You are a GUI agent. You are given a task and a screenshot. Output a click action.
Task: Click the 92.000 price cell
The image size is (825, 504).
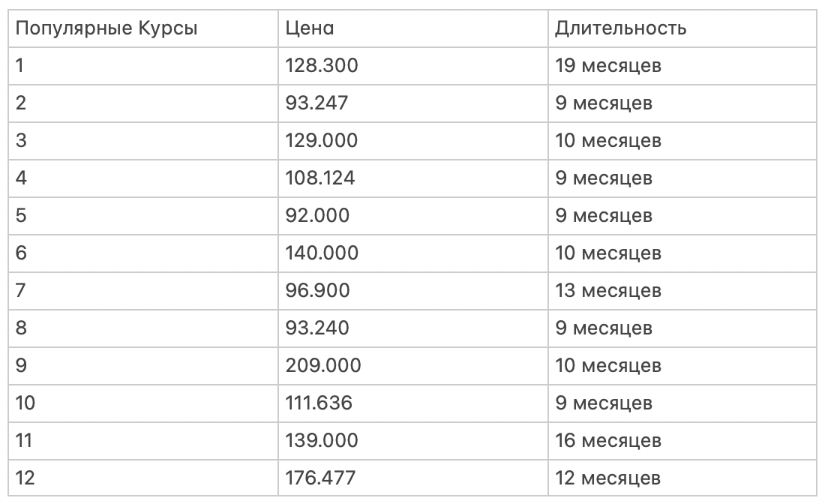(x=317, y=216)
